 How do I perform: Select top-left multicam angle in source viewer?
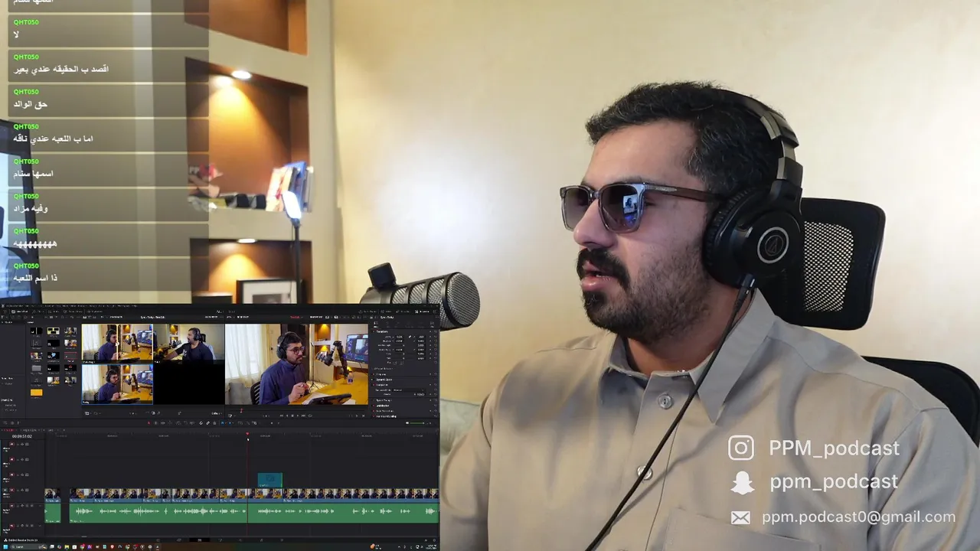pos(117,344)
